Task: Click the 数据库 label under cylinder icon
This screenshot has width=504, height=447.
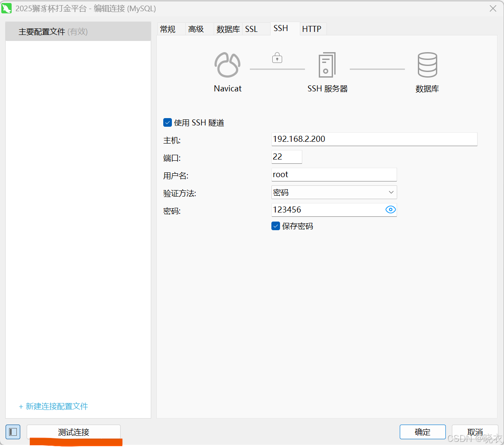Action: [427, 89]
